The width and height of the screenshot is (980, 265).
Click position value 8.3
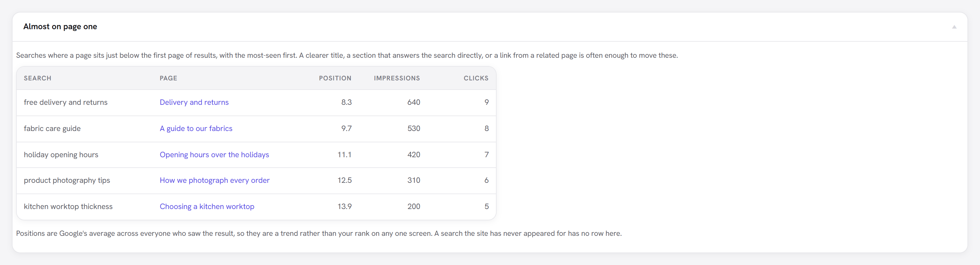tap(346, 102)
